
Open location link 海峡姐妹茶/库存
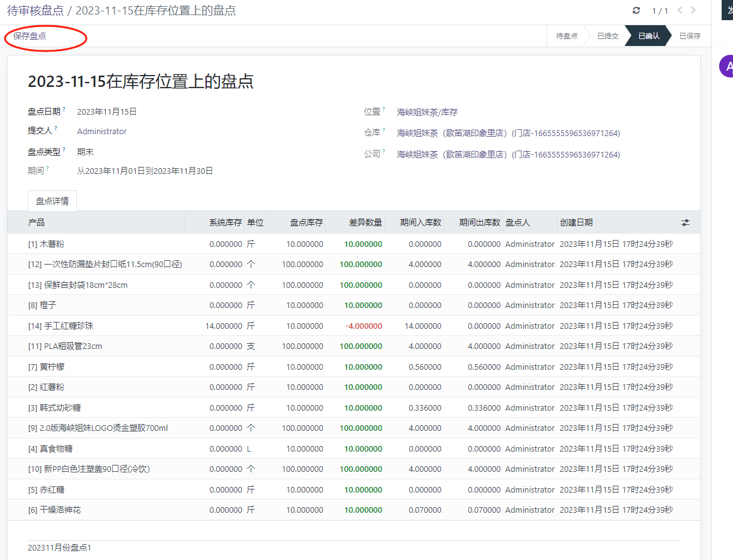(427, 112)
